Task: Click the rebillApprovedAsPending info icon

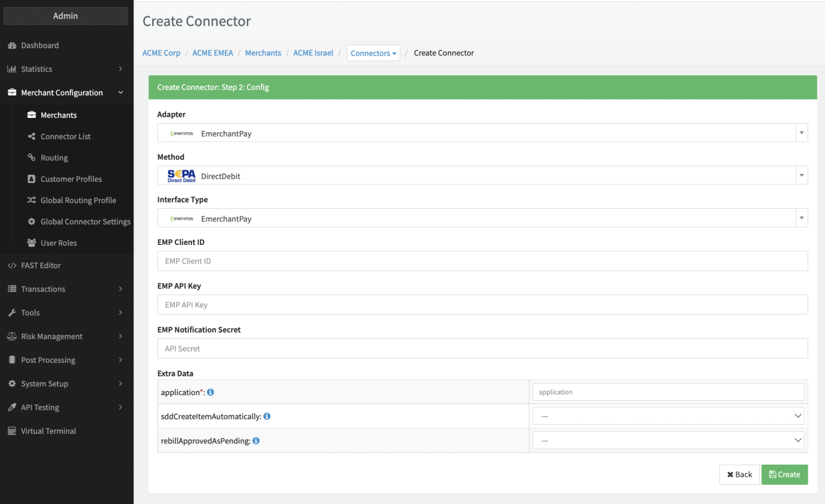Action: click(256, 441)
